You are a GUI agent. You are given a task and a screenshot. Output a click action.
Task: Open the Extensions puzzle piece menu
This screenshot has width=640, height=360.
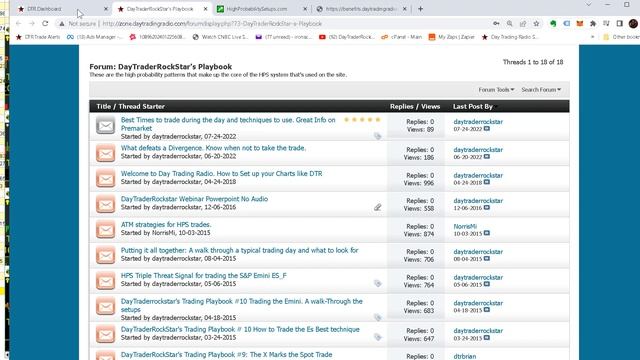593,24
